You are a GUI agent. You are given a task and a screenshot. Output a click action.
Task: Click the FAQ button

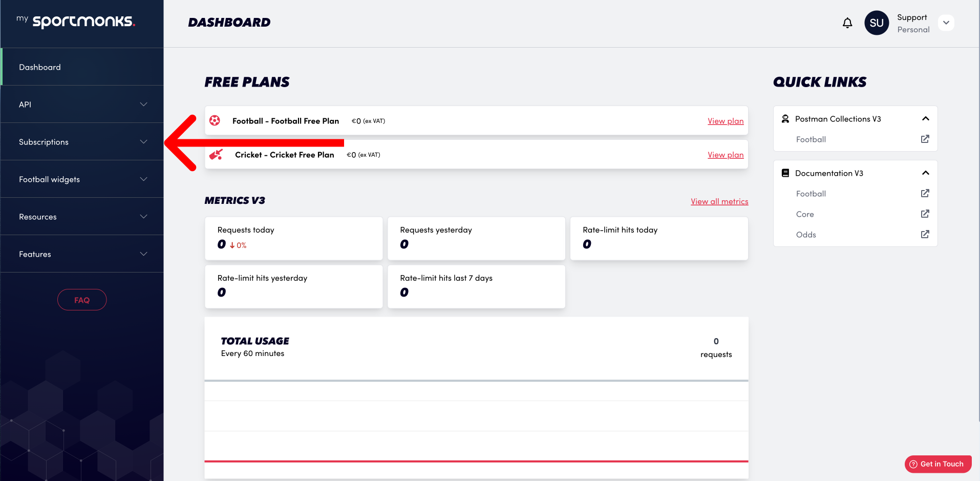click(x=82, y=300)
